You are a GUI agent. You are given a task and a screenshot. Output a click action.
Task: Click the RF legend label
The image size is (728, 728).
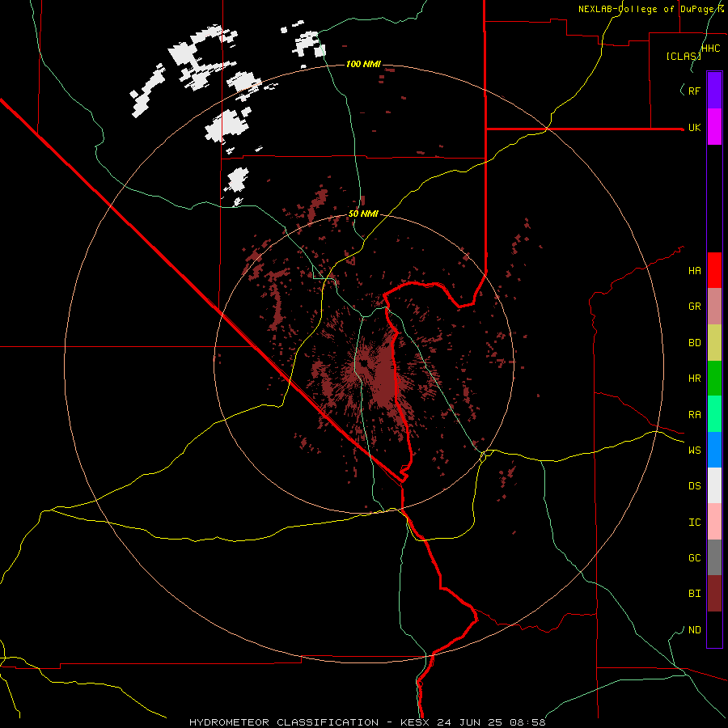coord(695,91)
